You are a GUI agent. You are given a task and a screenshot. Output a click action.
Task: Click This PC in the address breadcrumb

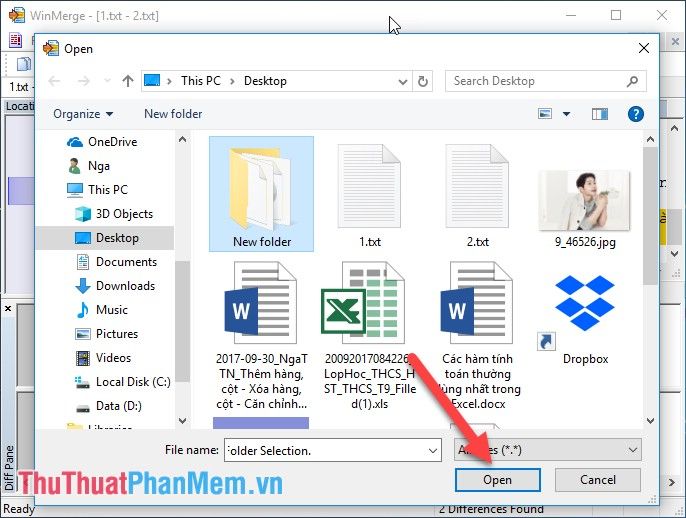(x=201, y=81)
